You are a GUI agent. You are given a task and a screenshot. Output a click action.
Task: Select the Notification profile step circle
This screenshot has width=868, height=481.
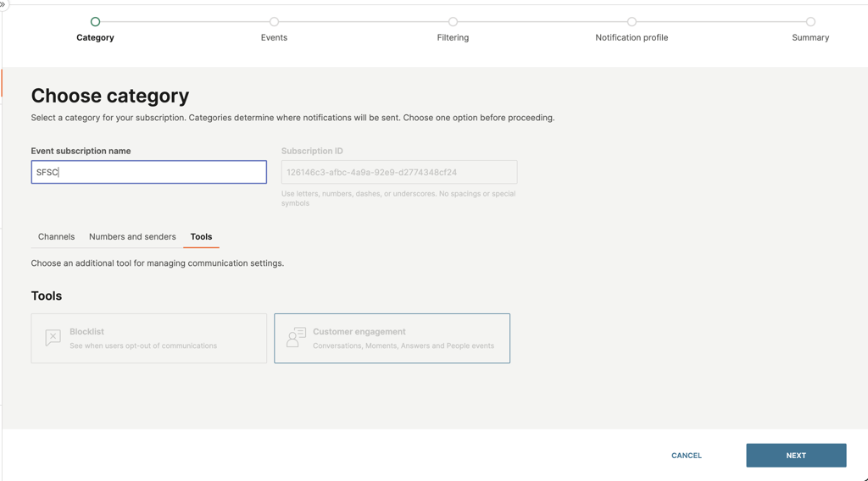point(632,21)
